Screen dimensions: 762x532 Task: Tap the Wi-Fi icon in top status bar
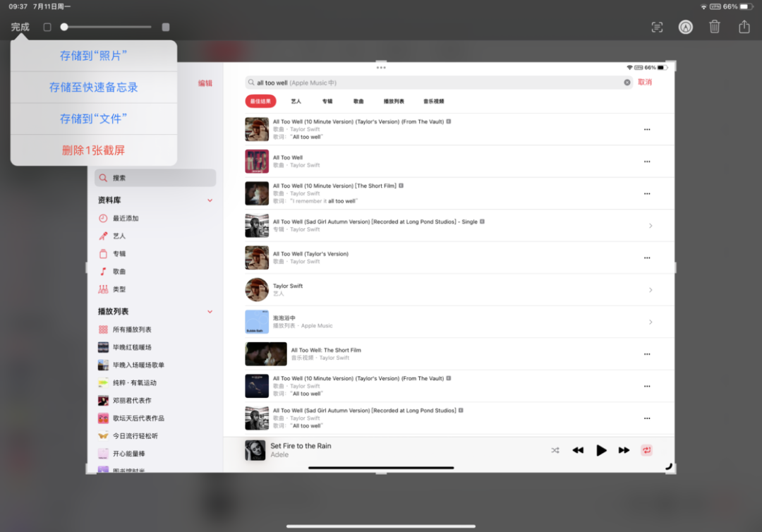click(x=703, y=7)
